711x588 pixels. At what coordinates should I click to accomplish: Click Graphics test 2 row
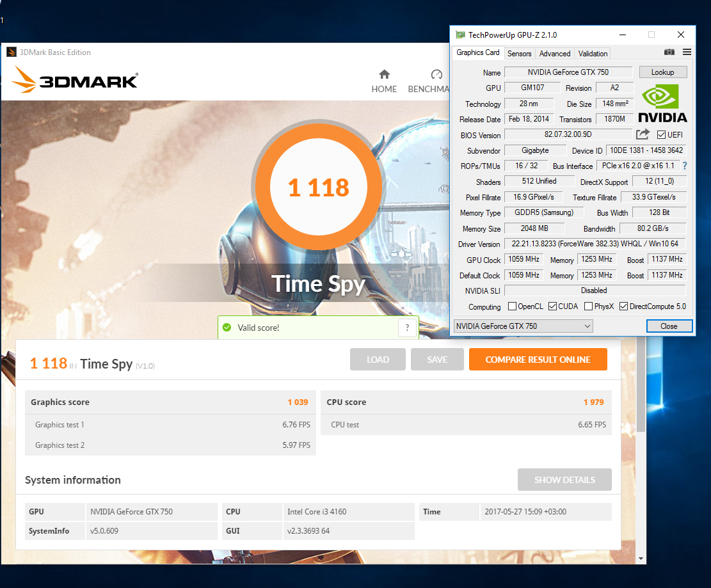point(170,445)
